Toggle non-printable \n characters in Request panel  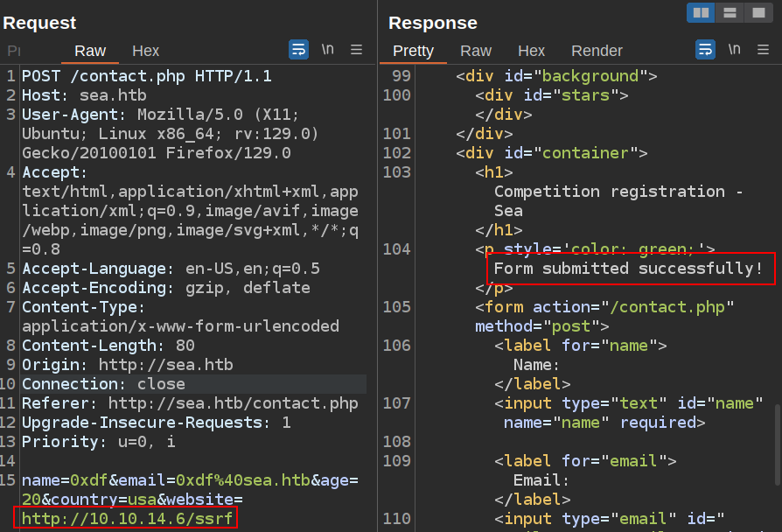click(327, 50)
